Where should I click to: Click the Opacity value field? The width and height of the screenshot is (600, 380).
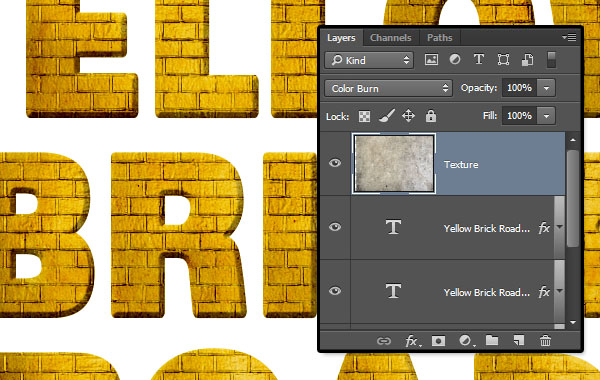[x=520, y=88]
